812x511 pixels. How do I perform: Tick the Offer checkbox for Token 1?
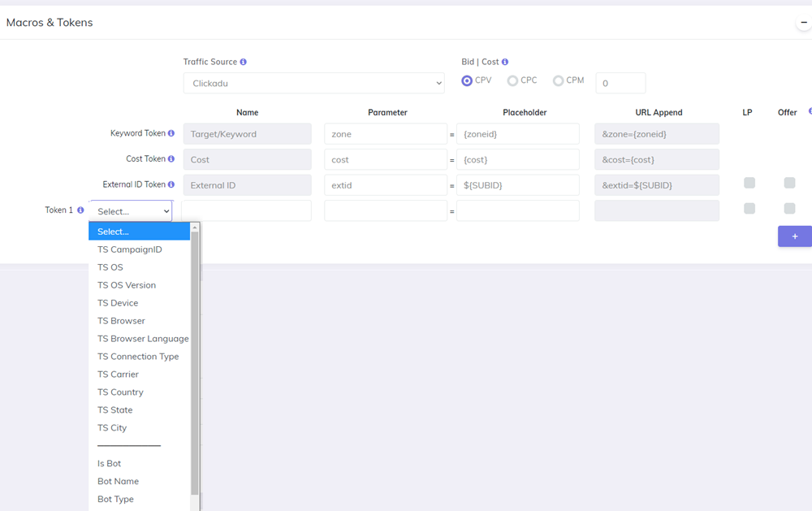(789, 209)
